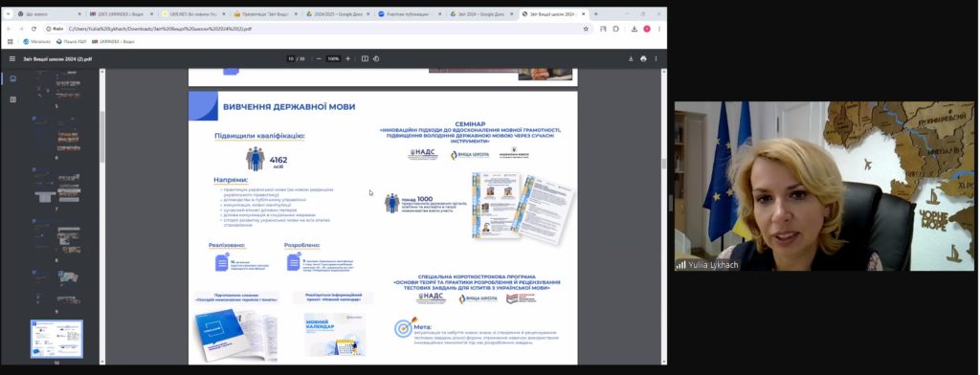Viewport: 980px width, 375px height.
Task: Select page 10 thumbnail in sidebar
Action: point(56,339)
